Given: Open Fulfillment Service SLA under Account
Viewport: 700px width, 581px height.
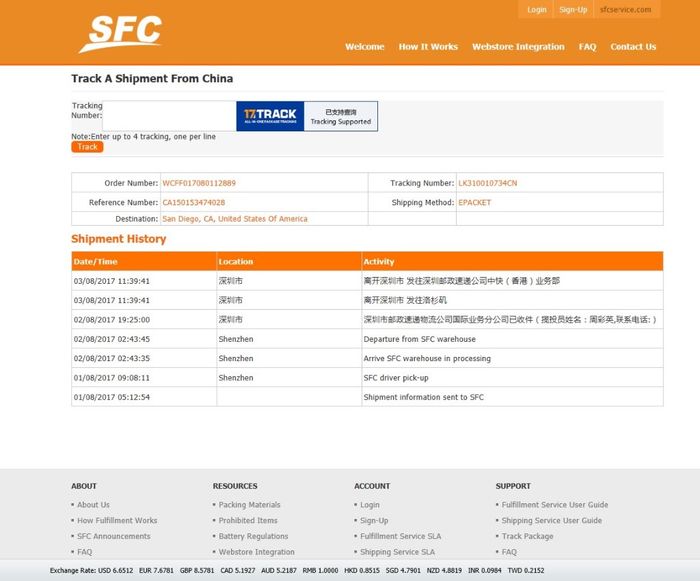Looking at the screenshot, I should click(400, 536).
